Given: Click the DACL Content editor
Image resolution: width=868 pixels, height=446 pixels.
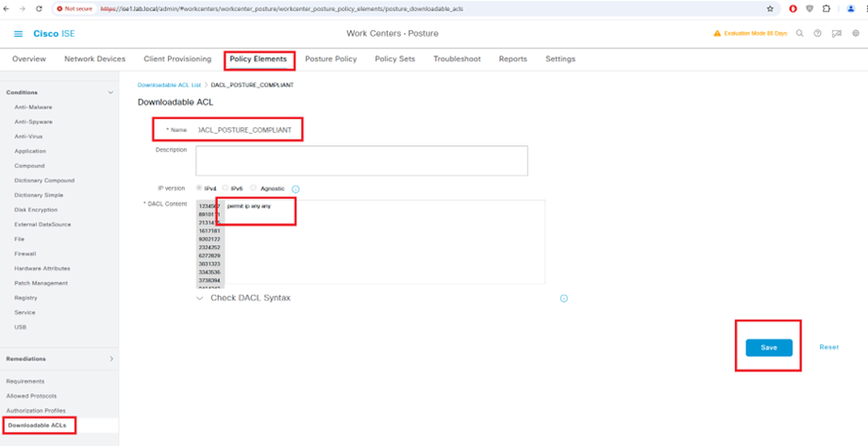Looking at the screenshot, I should click(x=385, y=242).
